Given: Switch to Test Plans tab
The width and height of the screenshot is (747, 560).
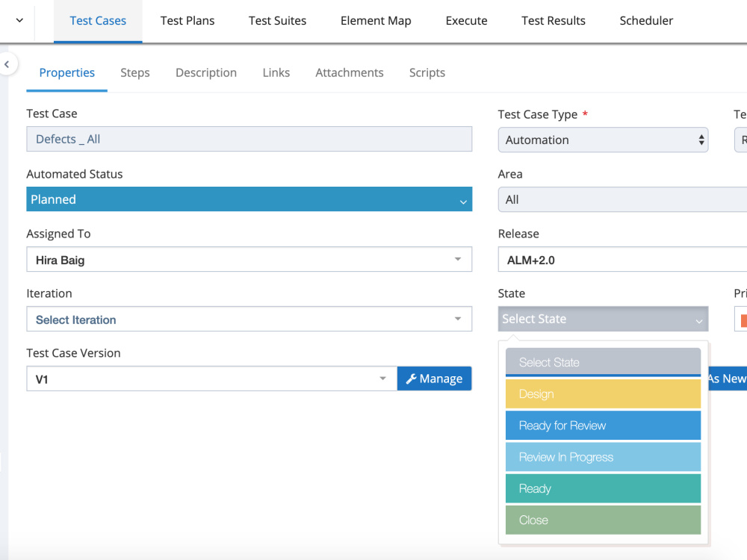Looking at the screenshot, I should (187, 21).
